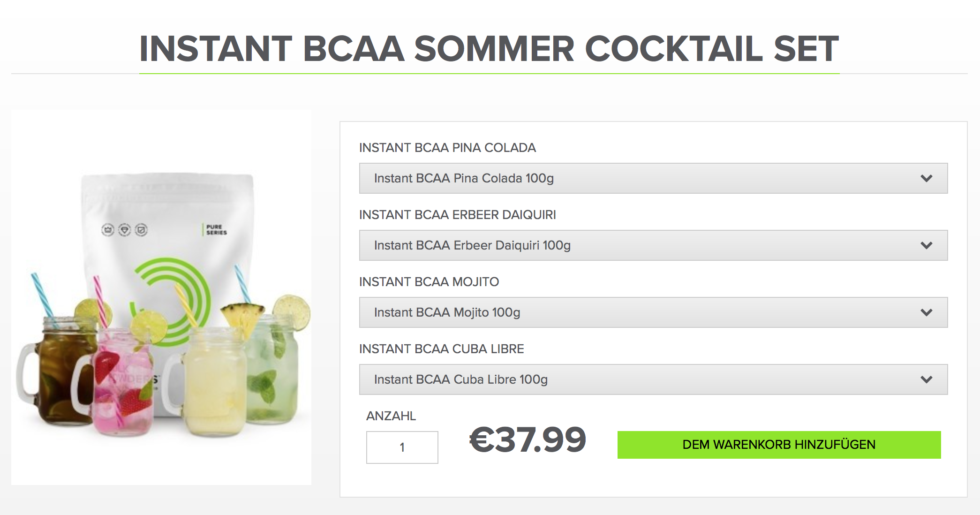The height and width of the screenshot is (515, 980).
Task: Expand the Erbeer Daiquiri dropdown arrow
Action: (926, 245)
